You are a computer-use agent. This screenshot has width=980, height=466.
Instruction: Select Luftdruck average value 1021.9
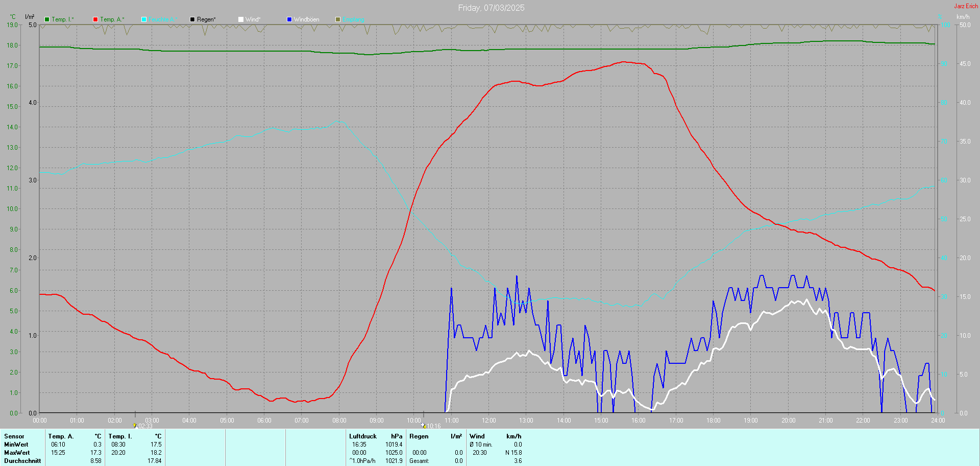394,461
